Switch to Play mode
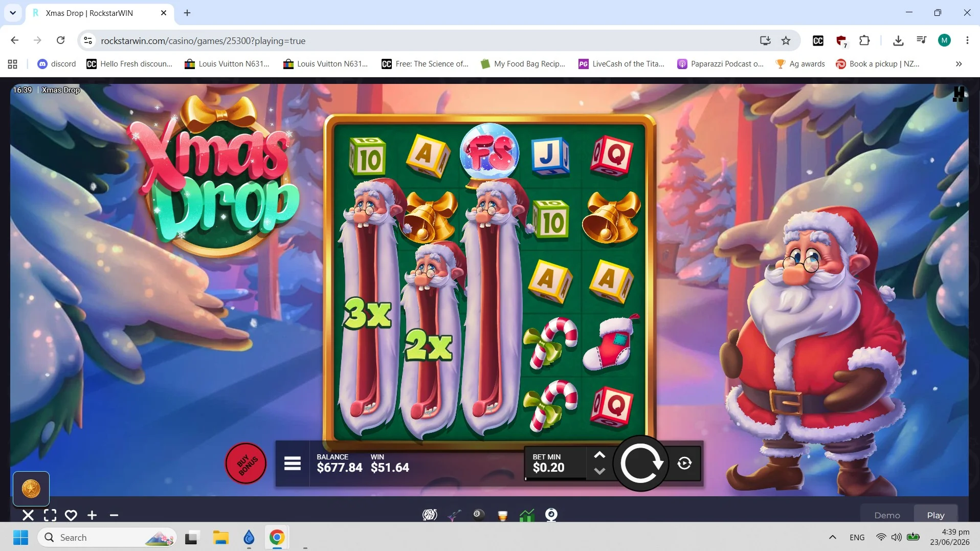Viewport: 980px width, 551px height. point(936,515)
